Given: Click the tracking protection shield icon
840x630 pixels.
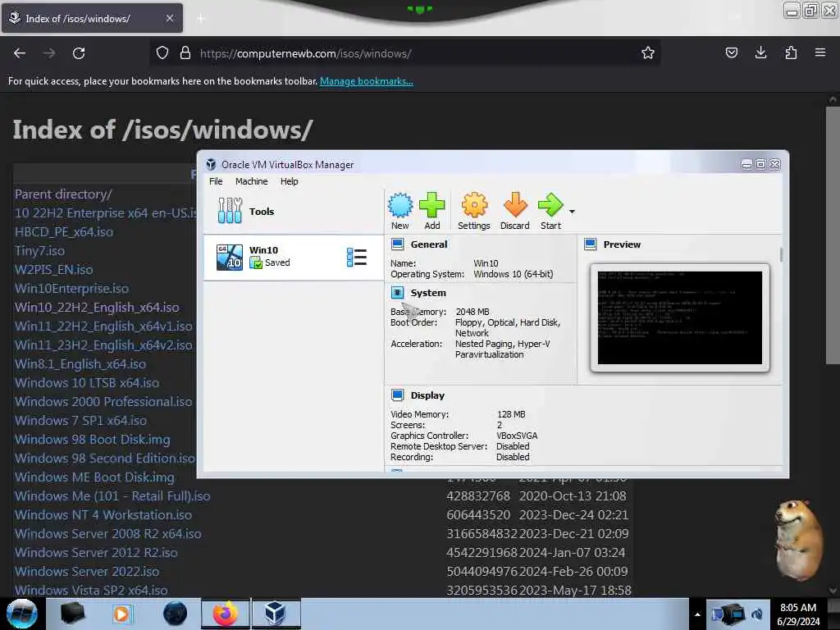Looking at the screenshot, I should click(162, 53).
